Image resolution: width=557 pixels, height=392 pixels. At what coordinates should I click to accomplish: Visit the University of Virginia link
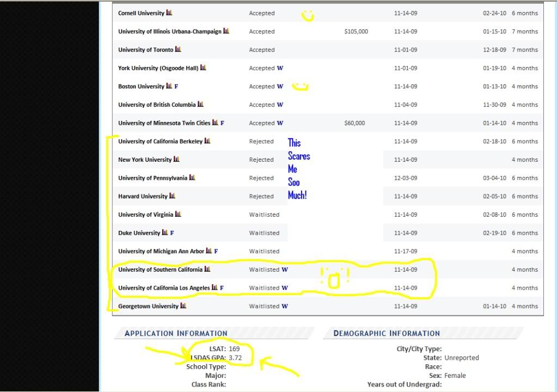pyautogui.click(x=146, y=215)
